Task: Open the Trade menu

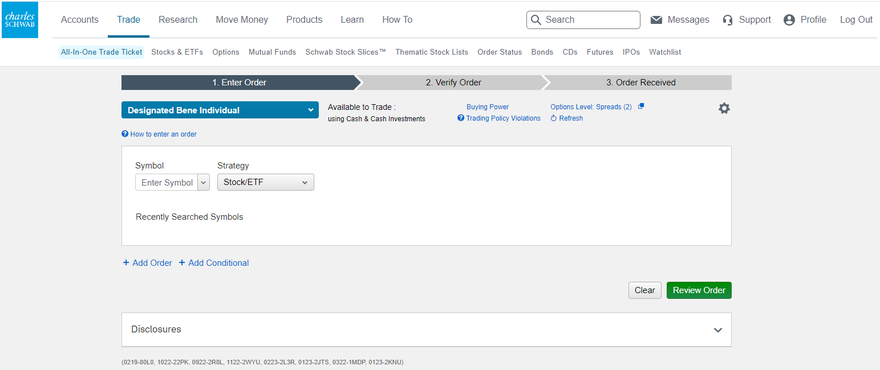Action: point(129,20)
